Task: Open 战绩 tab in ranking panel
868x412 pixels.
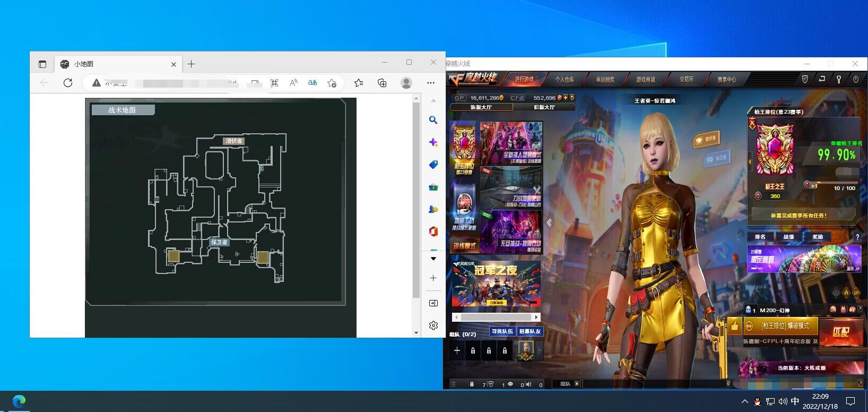Action: click(789, 237)
